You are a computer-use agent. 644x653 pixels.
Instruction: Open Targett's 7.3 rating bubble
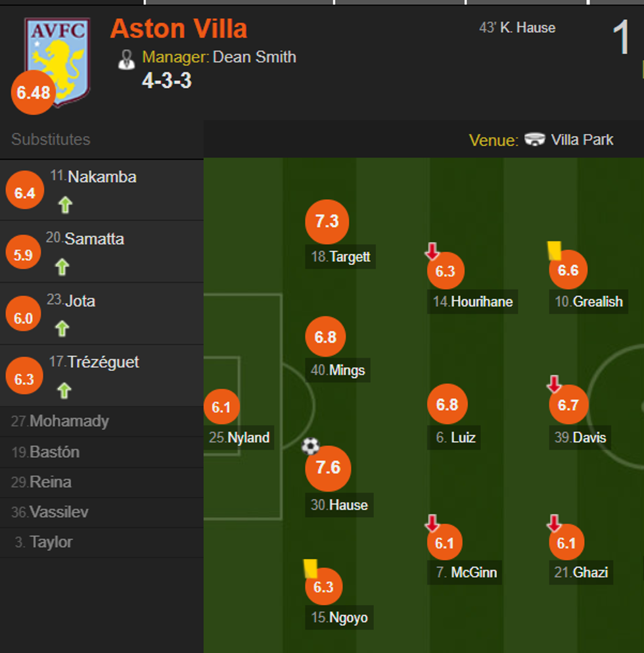[327, 222]
